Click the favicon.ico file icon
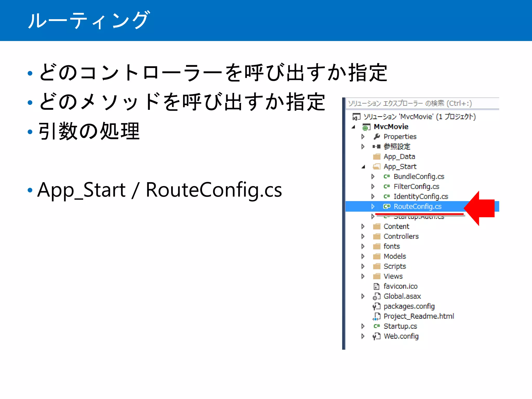The image size is (532, 399). point(376,287)
